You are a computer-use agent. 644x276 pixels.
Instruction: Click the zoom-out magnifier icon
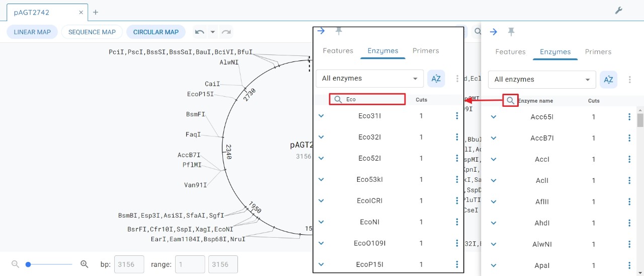[15, 264]
